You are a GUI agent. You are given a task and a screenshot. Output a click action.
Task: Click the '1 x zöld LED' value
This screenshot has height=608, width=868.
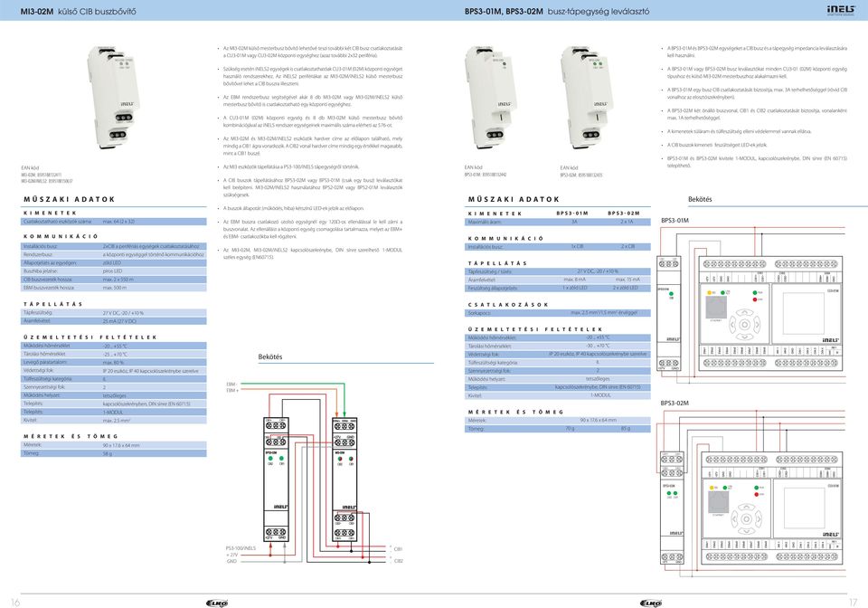coord(575,288)
